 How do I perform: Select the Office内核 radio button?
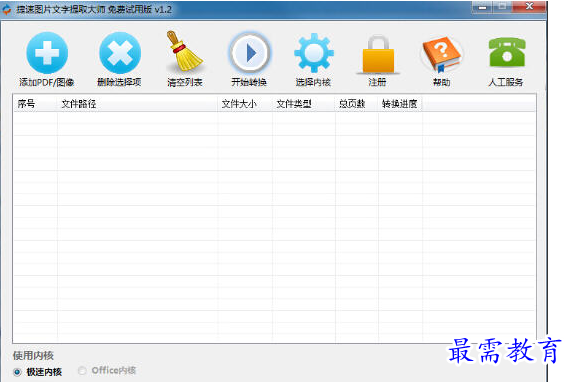[82, 370]
